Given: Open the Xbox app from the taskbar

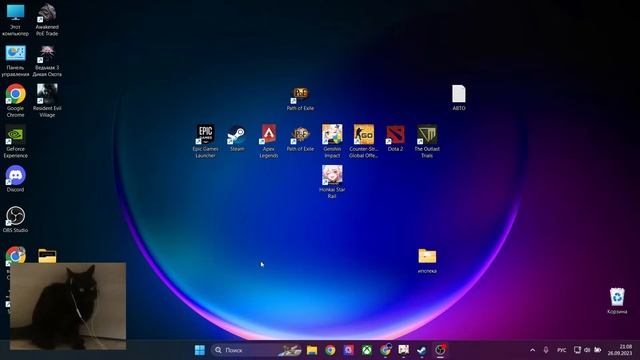Looking at the screenshot, I should (x=367, y=350).
